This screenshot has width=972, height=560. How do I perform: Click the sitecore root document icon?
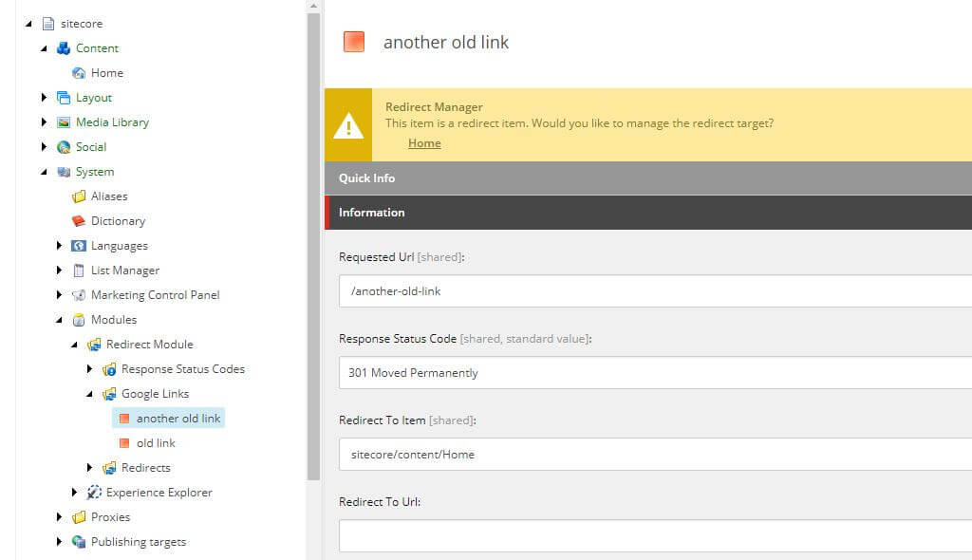click(x=48, y=24)
